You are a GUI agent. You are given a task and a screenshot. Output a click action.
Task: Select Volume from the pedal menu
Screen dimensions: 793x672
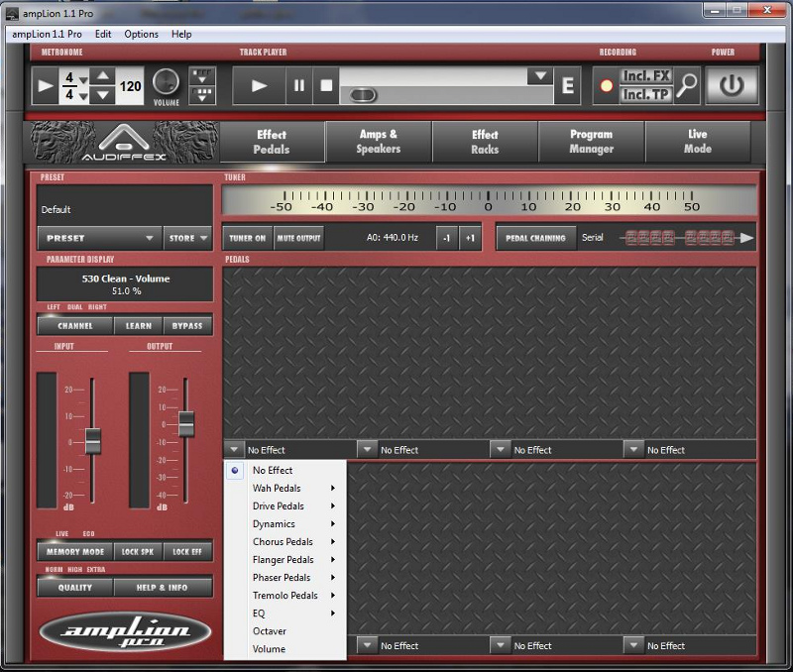click(x=285, y=649)
